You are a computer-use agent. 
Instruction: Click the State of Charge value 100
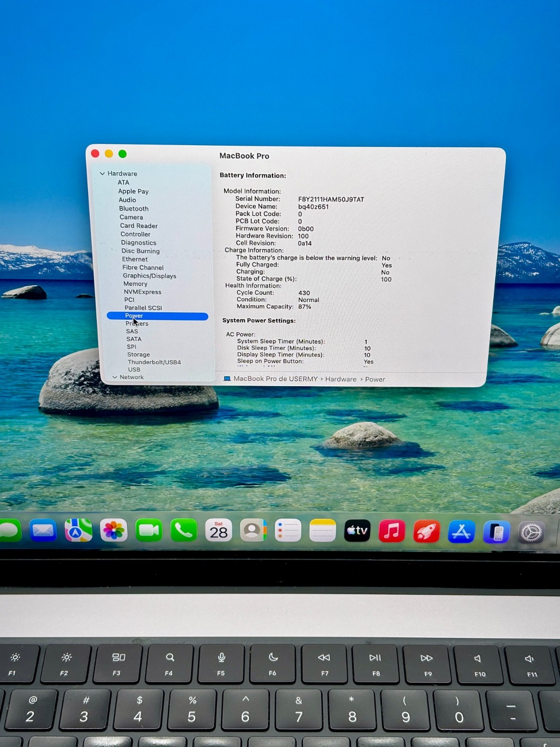pos(386,280)
